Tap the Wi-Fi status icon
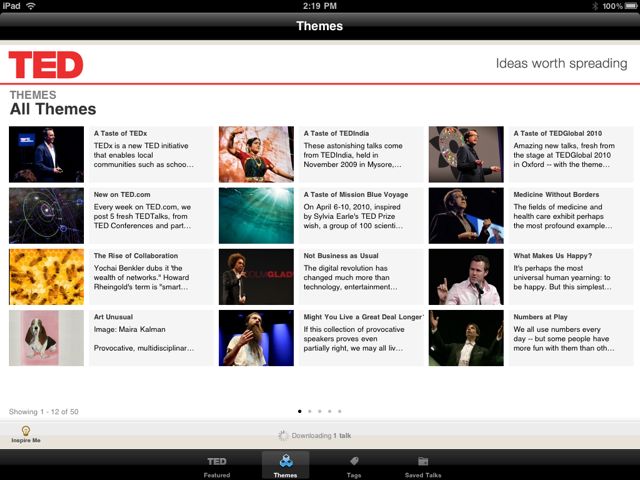This screenshot has height=480, width=640. [31, 6]
